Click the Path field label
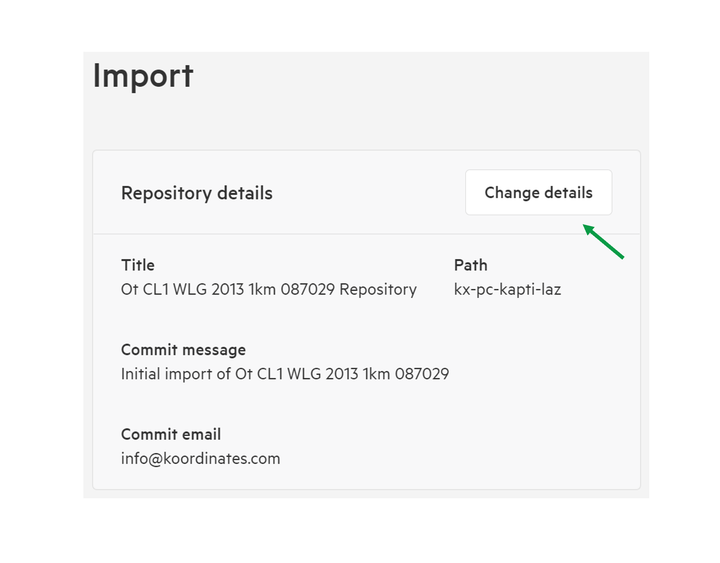The height and width of the screenshot is (563, 720). coord(471,265)
